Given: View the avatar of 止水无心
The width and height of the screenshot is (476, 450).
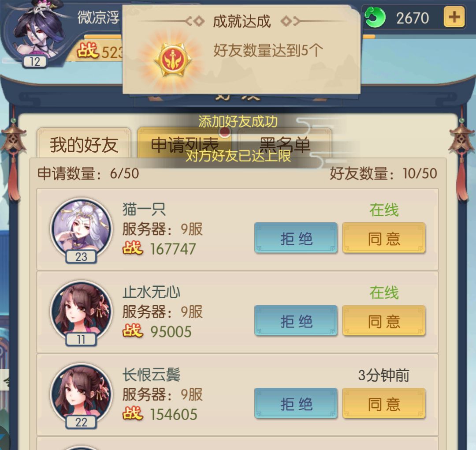Looking at the screenshot, I should [x=81, y=311].
